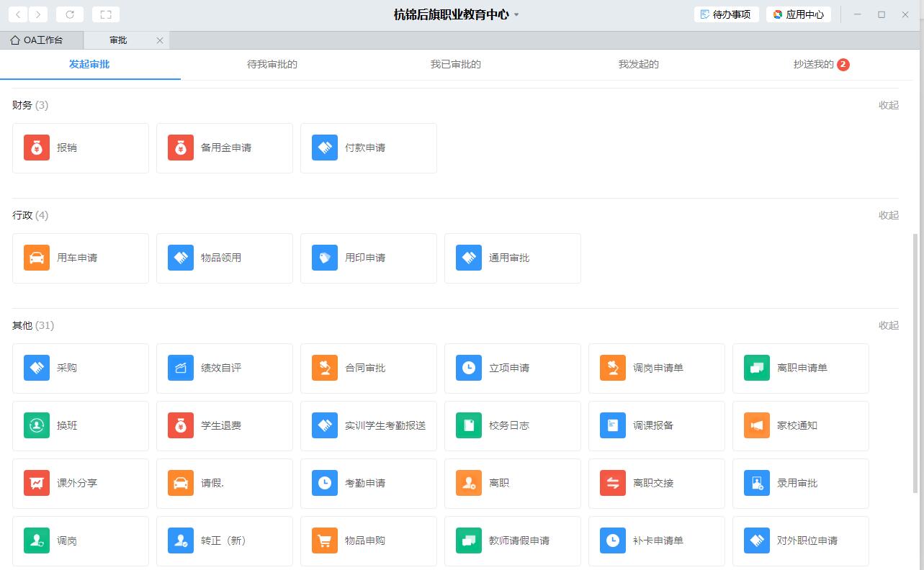This screenshot has width=924, height=570.
Task: Open the 报销 reimbursement icon
Action: coord(37,148)
